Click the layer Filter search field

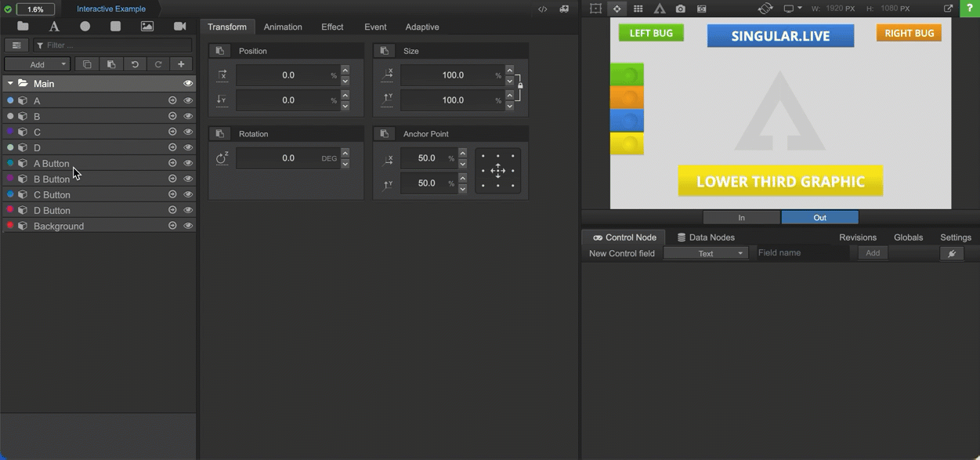[112, 45]
